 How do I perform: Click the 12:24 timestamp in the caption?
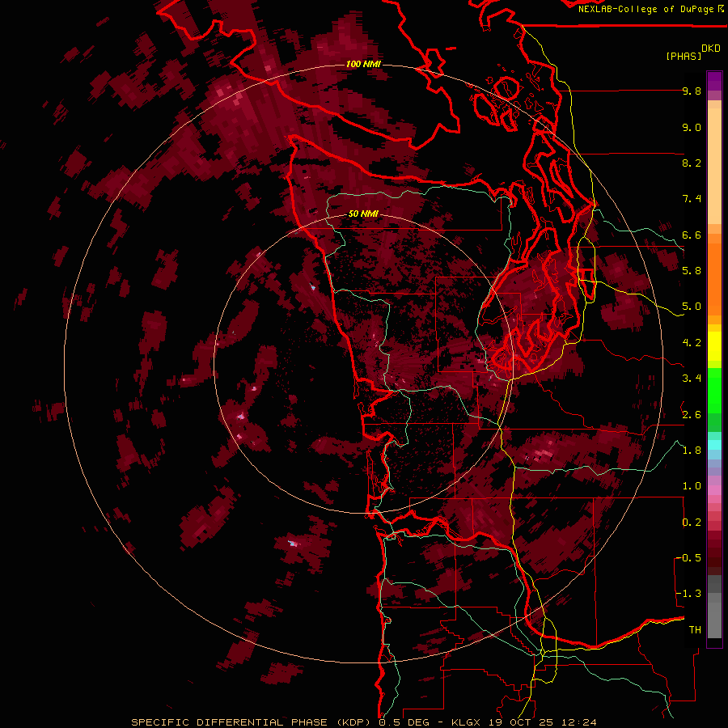[578, 722]
